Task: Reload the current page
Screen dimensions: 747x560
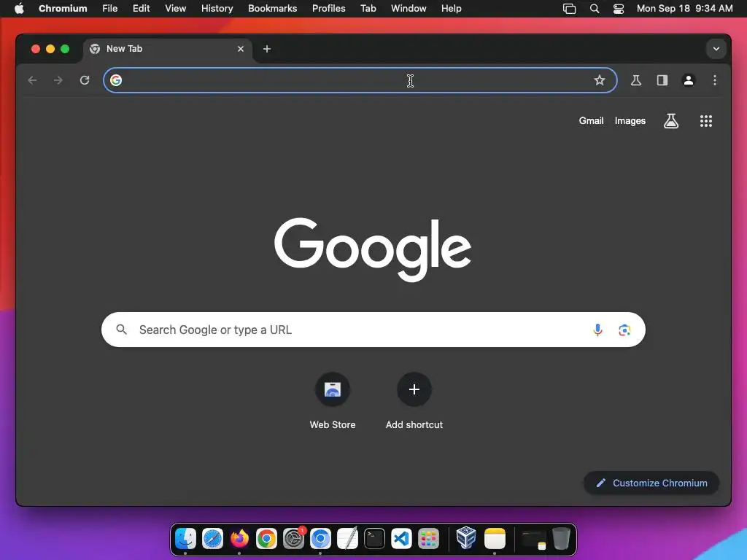Action: point(85,80)
